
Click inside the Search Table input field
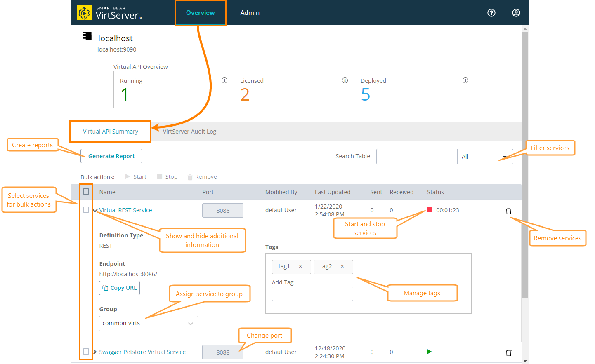417,156
